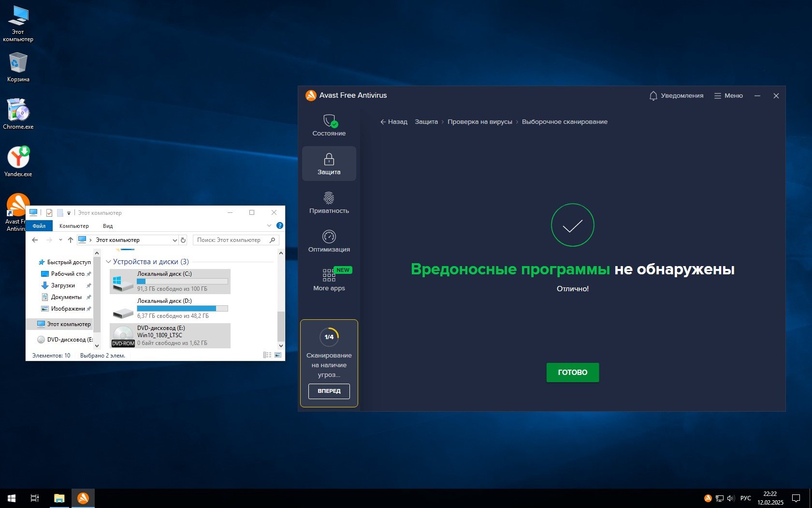Open the Защита protection section
The height and width of the screenshot is (508, 812).
(329, 164)
